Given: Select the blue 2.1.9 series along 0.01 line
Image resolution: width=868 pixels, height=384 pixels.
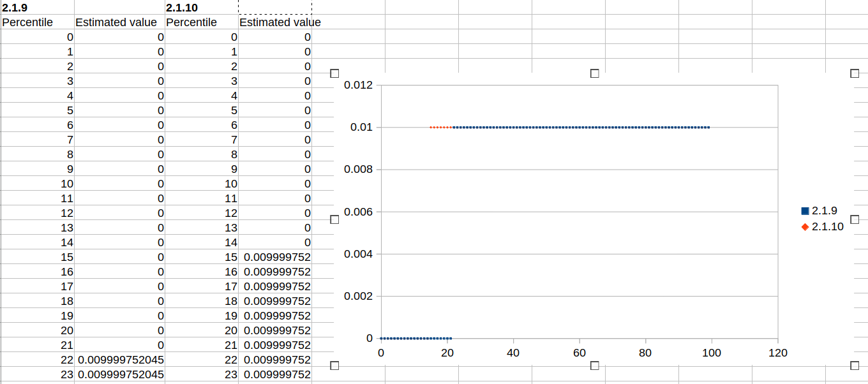Looking at the screenshot, I should [x=581, y=128].
